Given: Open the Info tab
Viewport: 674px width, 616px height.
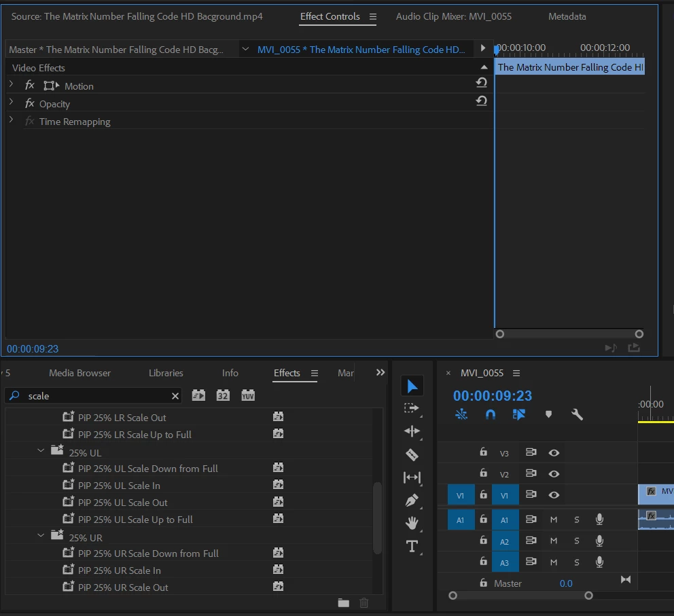Looking at the screenshot, I should coord(230,374).
